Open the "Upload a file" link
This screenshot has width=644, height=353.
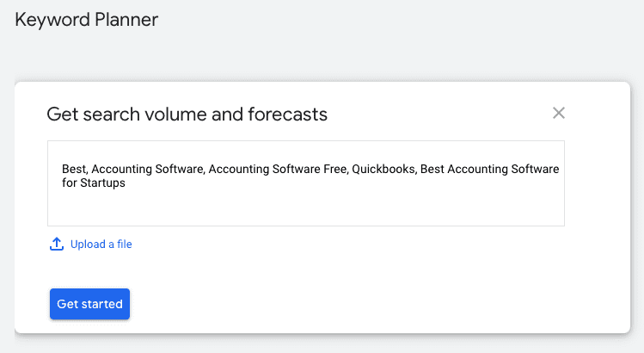coord(101,245)
